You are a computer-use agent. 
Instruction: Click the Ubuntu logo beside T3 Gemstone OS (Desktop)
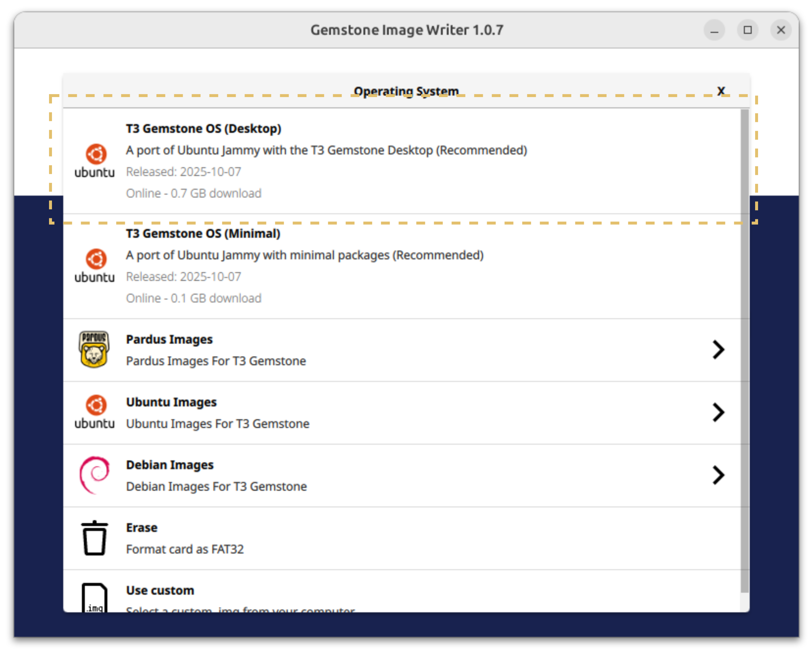[x=94, y=160]
